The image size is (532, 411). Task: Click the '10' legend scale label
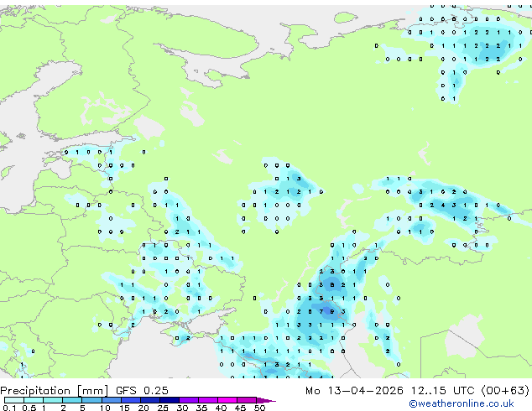(105, 408)
